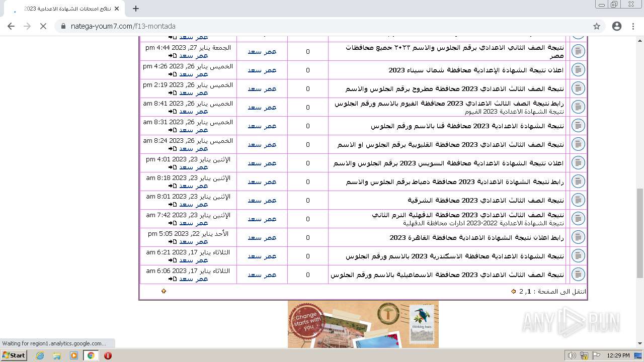644x362 pixels.
Task: View site information via the lock icon
Action: (x=63, y=26)
